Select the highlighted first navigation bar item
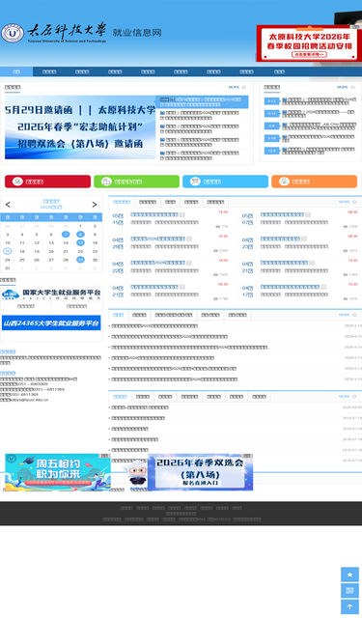The image size is (362, 644). (16, 71)
